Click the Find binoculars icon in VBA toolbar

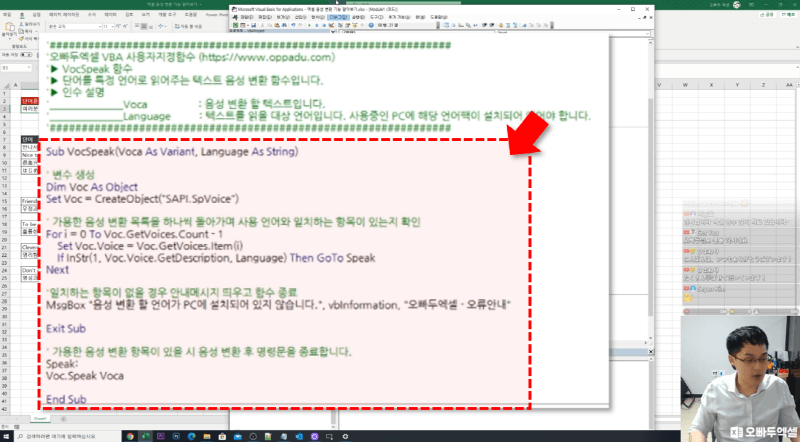click(284, 24)
